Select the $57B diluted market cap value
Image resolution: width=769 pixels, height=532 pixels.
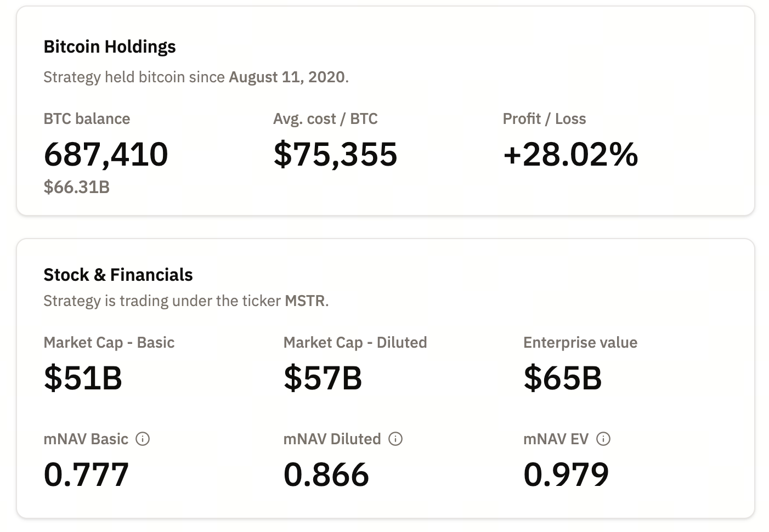[x=323, y=378]
